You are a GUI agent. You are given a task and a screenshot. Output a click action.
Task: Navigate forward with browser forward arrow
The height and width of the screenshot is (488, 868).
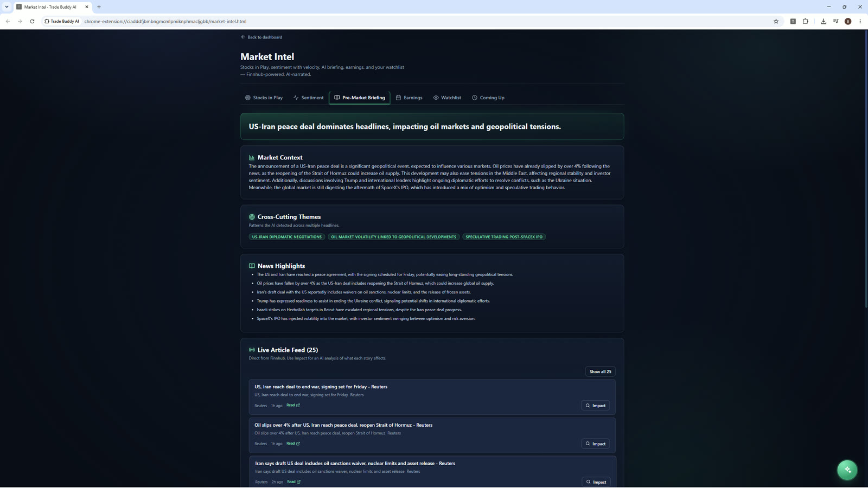20,21
